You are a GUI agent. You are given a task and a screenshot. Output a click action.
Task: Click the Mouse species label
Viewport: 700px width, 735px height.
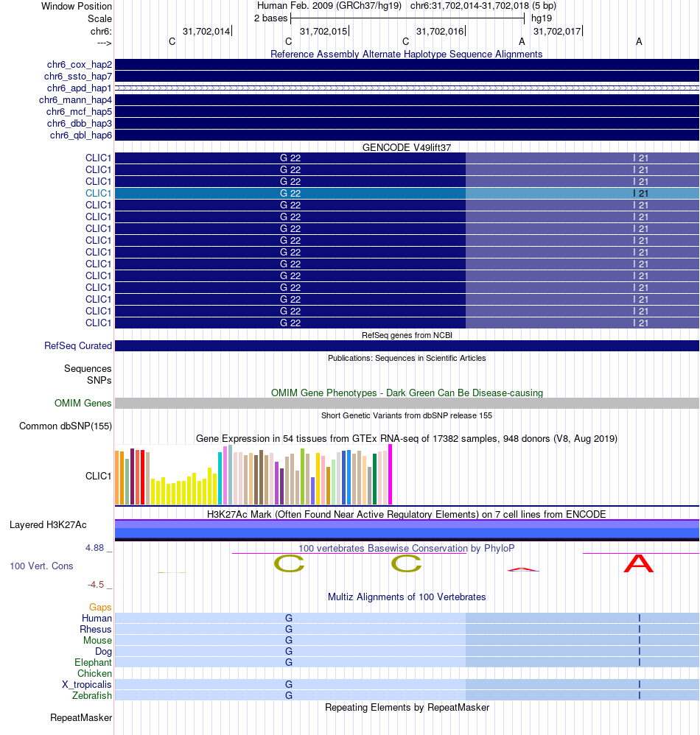click(x=97, y=640)
